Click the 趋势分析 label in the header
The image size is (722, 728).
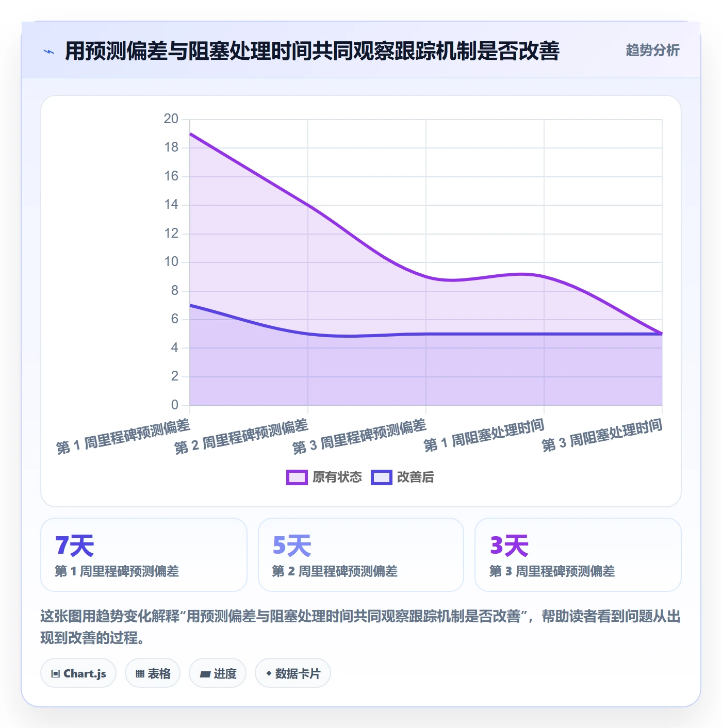pyautogui.click(x=652, y=51)
